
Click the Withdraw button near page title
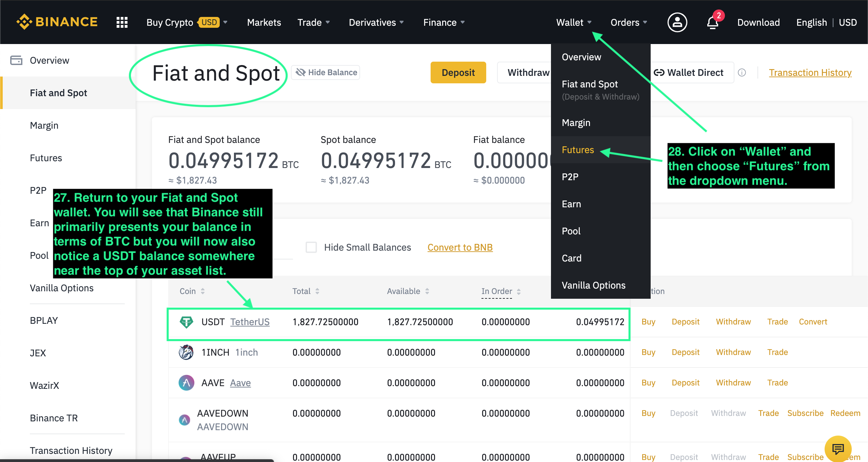(525, 72)
